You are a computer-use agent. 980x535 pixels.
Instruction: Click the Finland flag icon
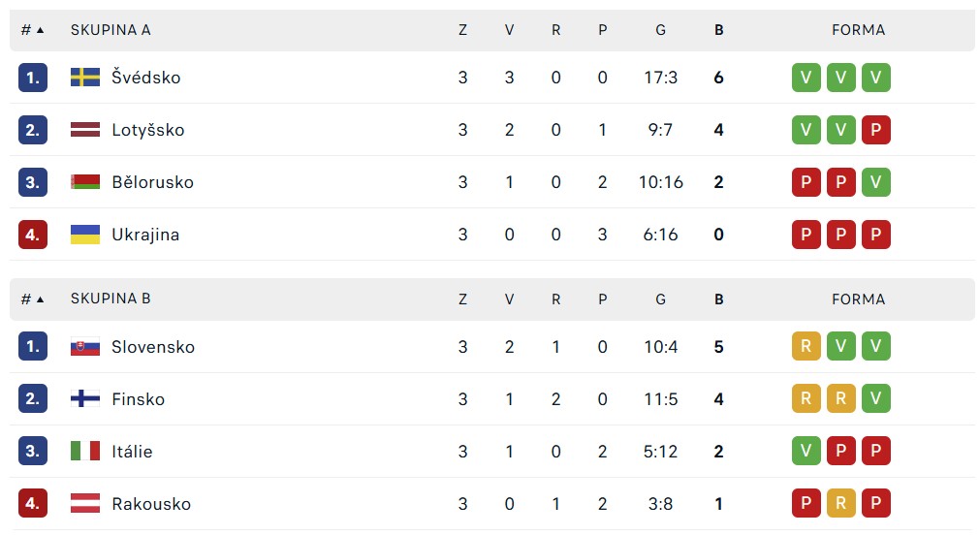(x=85, y=398)
